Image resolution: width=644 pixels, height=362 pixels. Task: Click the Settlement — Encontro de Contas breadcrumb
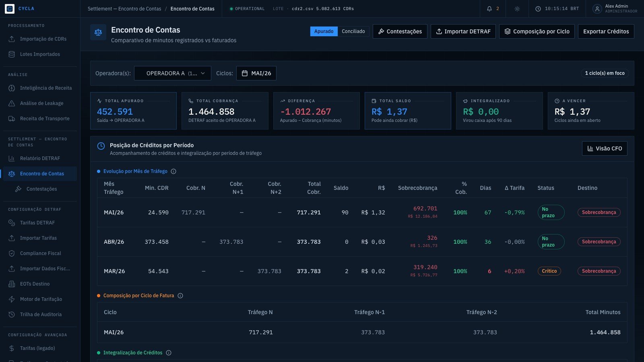[x=124, y=8]
